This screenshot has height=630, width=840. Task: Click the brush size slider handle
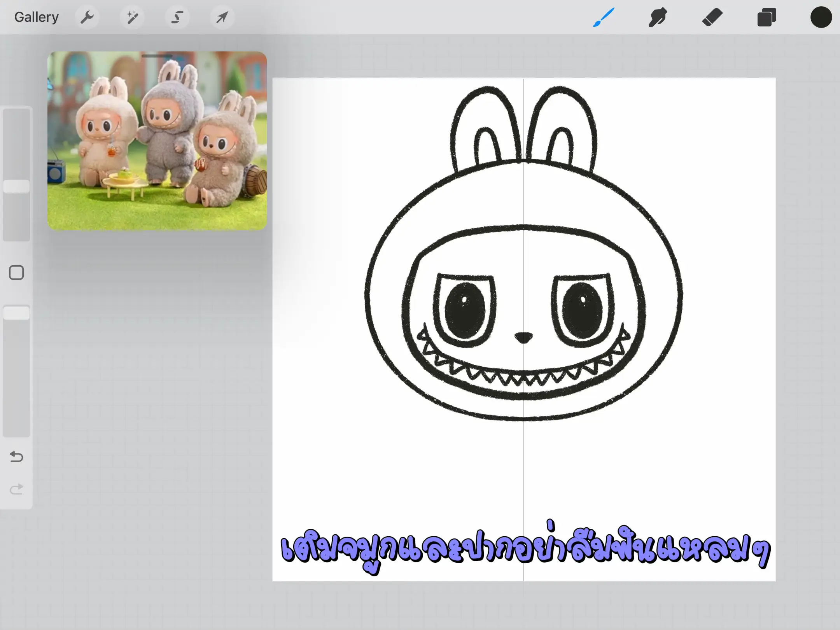coord(16,186)
